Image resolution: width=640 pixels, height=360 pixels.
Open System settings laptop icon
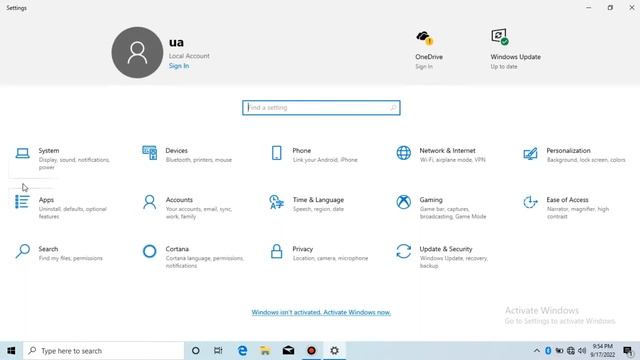[22, 153]
